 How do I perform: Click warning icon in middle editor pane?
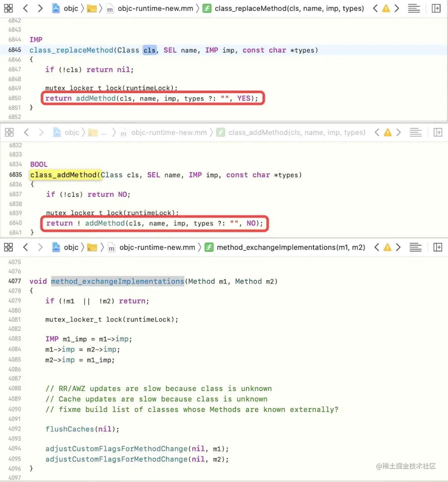[x=388, y=132]
